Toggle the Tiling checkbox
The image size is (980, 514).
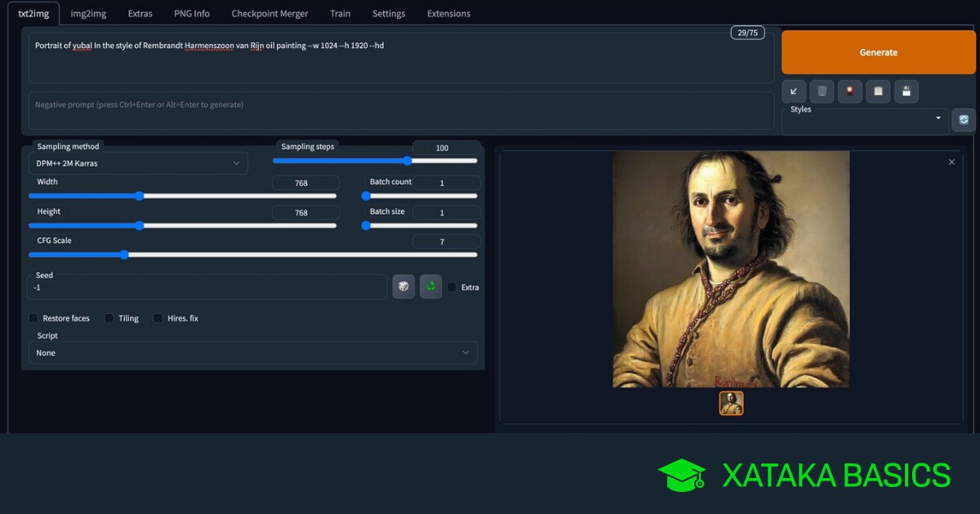[x=109, y=318]
